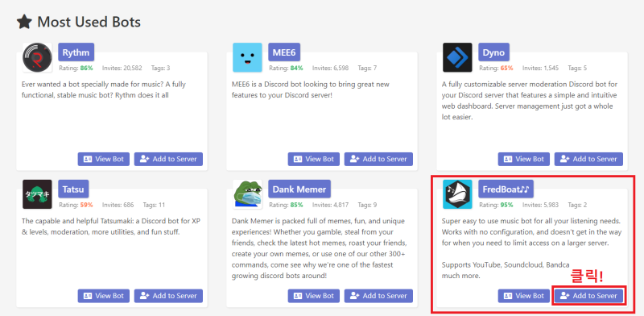View Bot page for MEE6
Screen dimensions: 644x316
314,159
